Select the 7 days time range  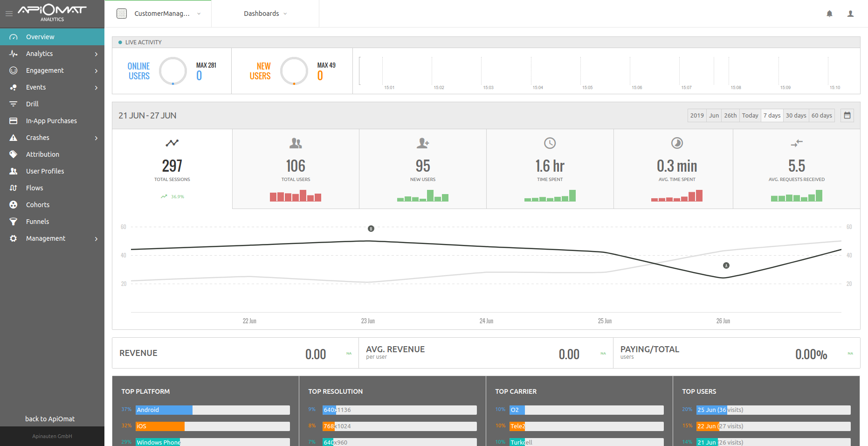(x=772, y=115)
